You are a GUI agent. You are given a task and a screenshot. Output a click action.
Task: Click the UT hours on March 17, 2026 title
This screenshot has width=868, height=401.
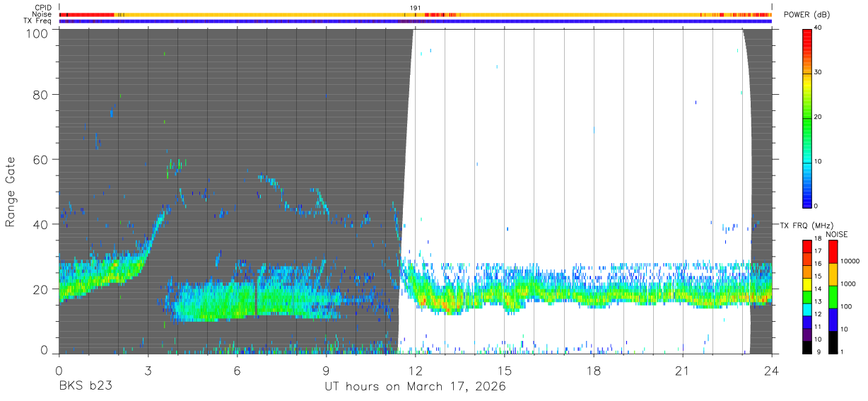click(x=415, y=387)
